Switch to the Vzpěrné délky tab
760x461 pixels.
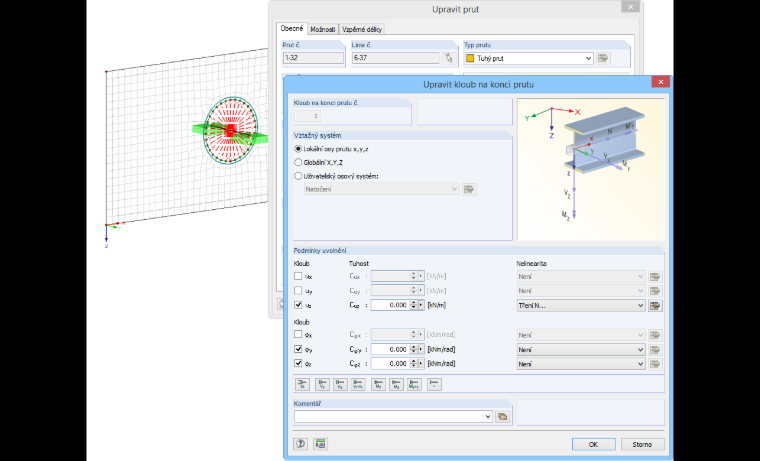click(x=362, y=29)
